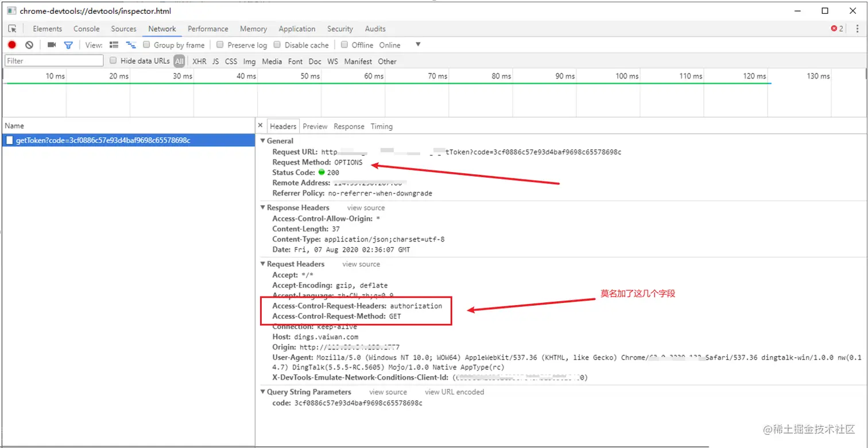Stop recording network log with red button
The width and height of the screenshot is (868, 448).
coord(12,45)
